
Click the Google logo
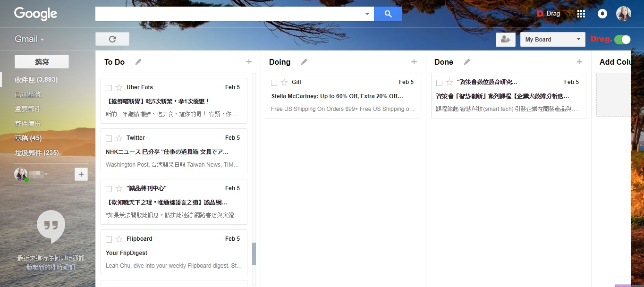[x=35, y=14]
